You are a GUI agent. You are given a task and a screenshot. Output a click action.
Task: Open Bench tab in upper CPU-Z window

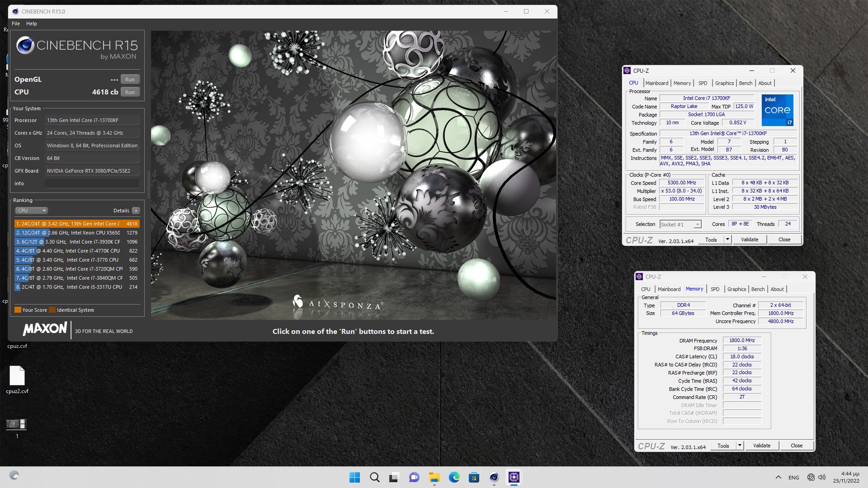(746, 83)
